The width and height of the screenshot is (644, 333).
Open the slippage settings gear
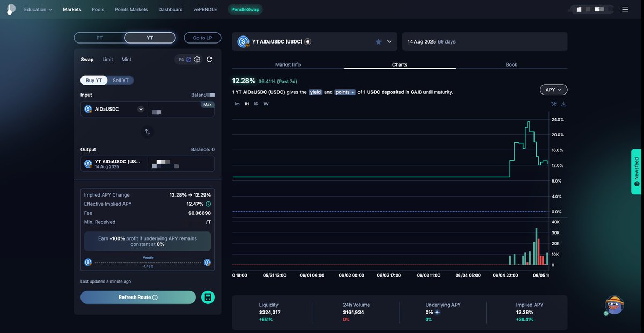(x=197, y=60)
